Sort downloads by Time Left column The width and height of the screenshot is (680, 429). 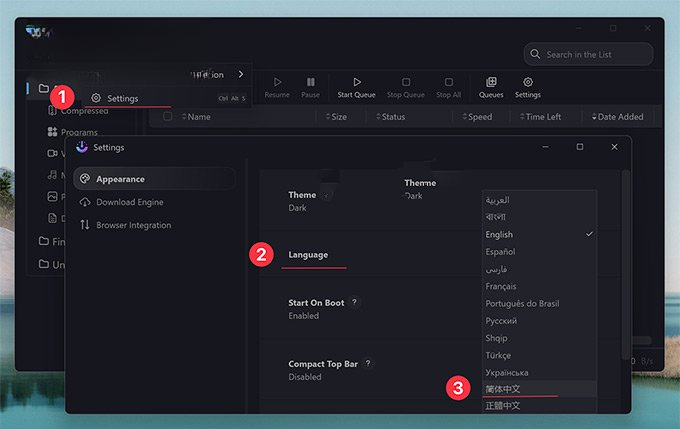click(540, 117)
